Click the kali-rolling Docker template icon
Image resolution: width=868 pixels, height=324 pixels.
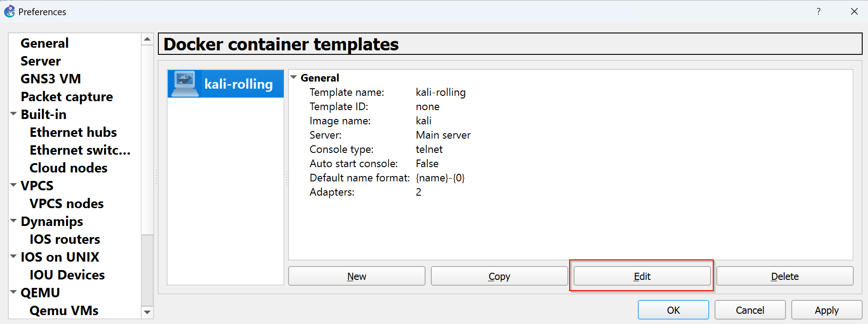(185, 83)
